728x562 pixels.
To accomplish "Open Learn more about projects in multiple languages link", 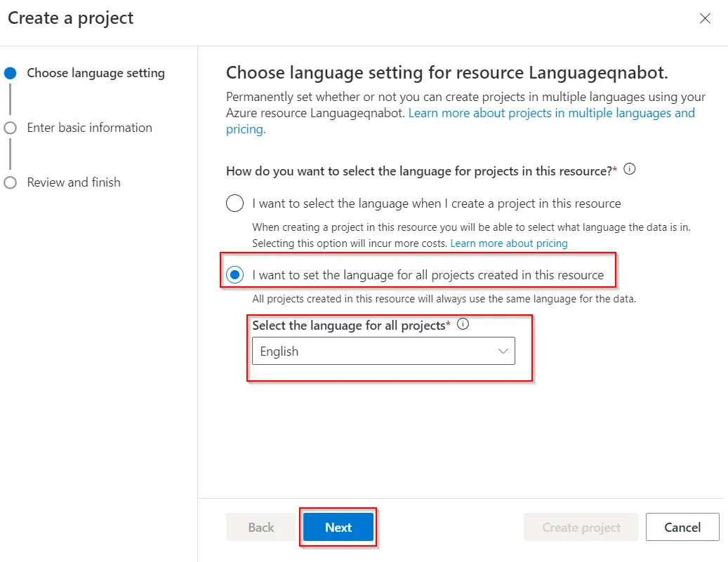I will point(551,113).
